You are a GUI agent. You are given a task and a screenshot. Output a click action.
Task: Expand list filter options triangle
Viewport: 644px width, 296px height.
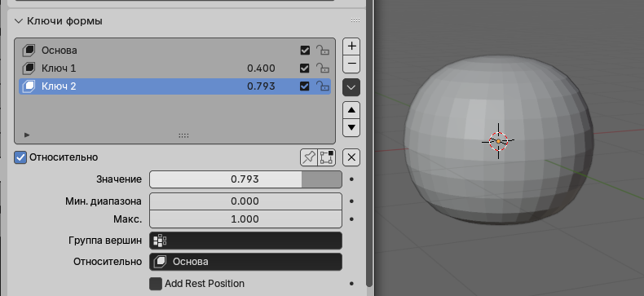[x=27, y=135]
